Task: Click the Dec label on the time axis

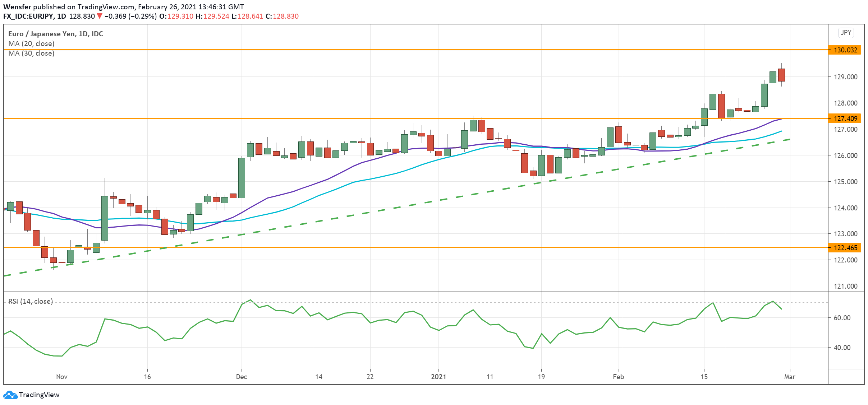Action: pos(242,377)
